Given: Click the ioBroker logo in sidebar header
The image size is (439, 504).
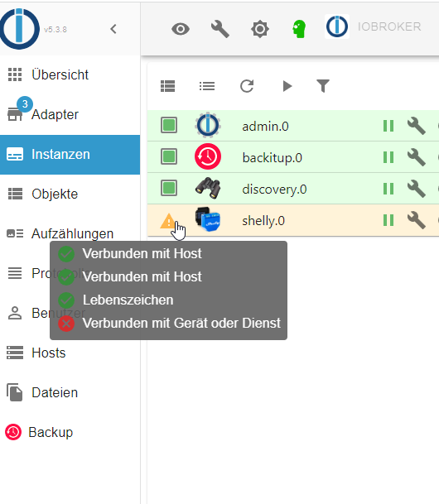Looking at the screenshot, I should click(x=19, y=29).
